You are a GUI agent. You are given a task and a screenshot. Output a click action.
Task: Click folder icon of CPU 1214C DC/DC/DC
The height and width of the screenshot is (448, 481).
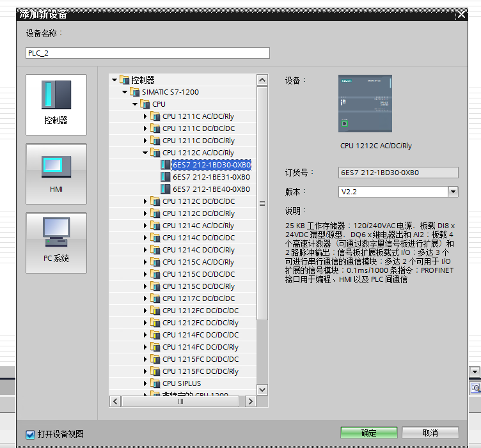(x=155, y=238)
